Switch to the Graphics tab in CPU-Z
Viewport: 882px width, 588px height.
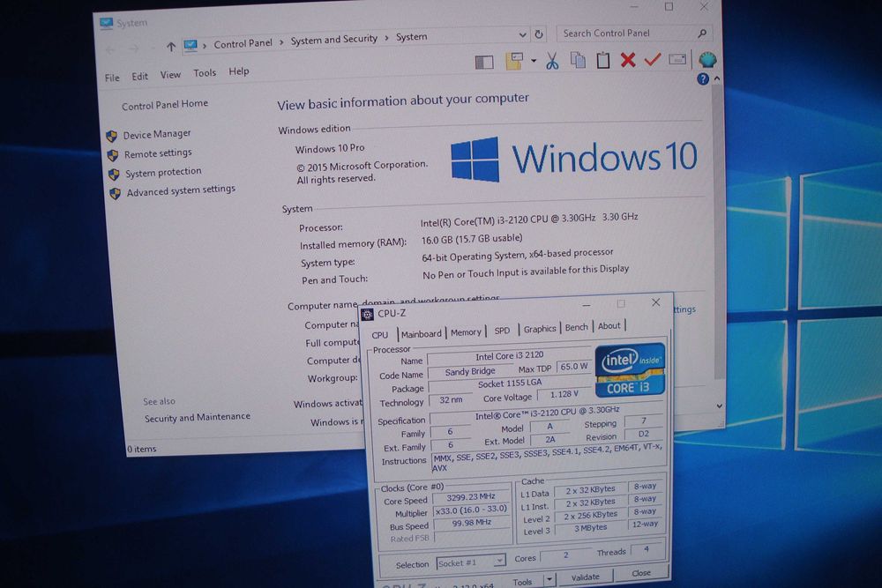pyautogui.click(x=540, y=329)
